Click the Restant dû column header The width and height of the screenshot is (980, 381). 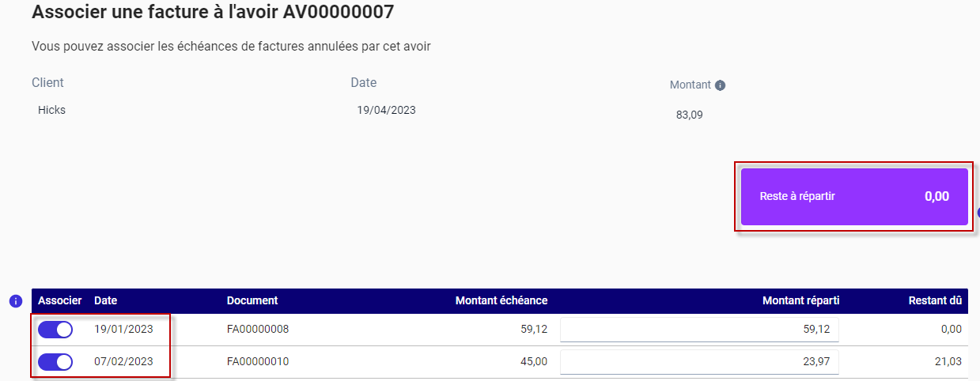[x=935, y=300]
